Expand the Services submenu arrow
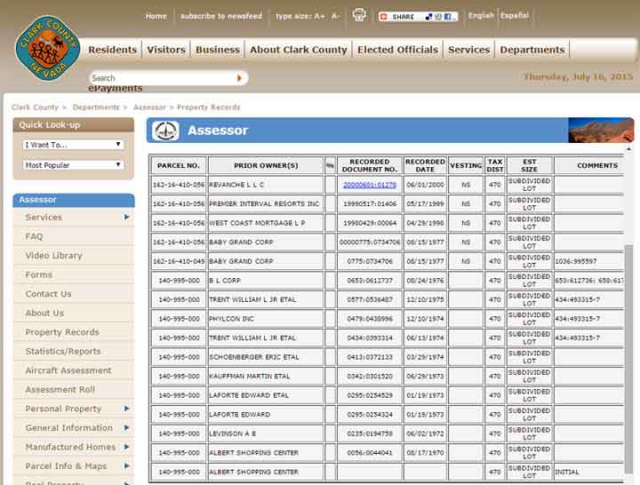Image resolution: width=640 pixels, height=485 pixels. pos(126,217)
